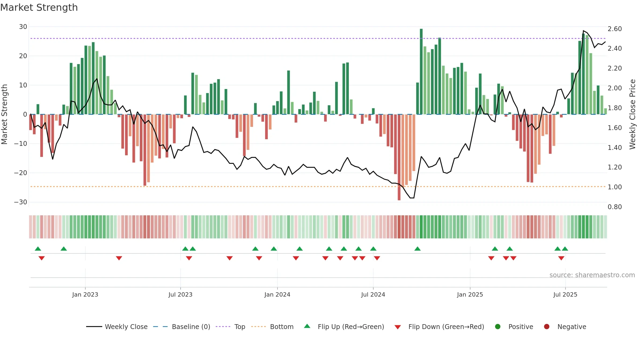
Task: Click the Weekly Close Price axis title
Action: click(x=632, y=114)
